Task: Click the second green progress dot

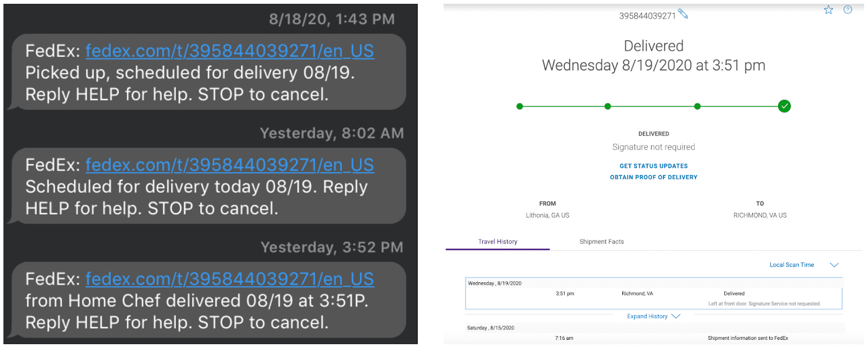Action: pyautogui.click(x=608, y=106)
